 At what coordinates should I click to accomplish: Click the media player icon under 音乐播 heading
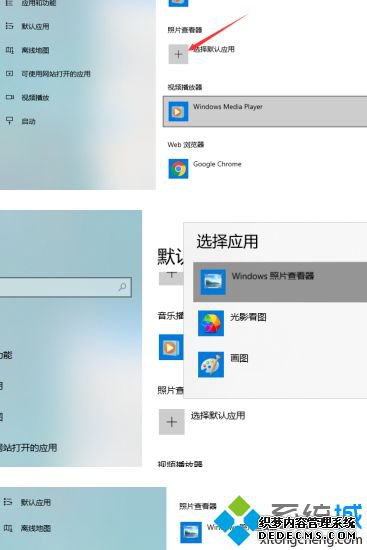pos(171,347)
